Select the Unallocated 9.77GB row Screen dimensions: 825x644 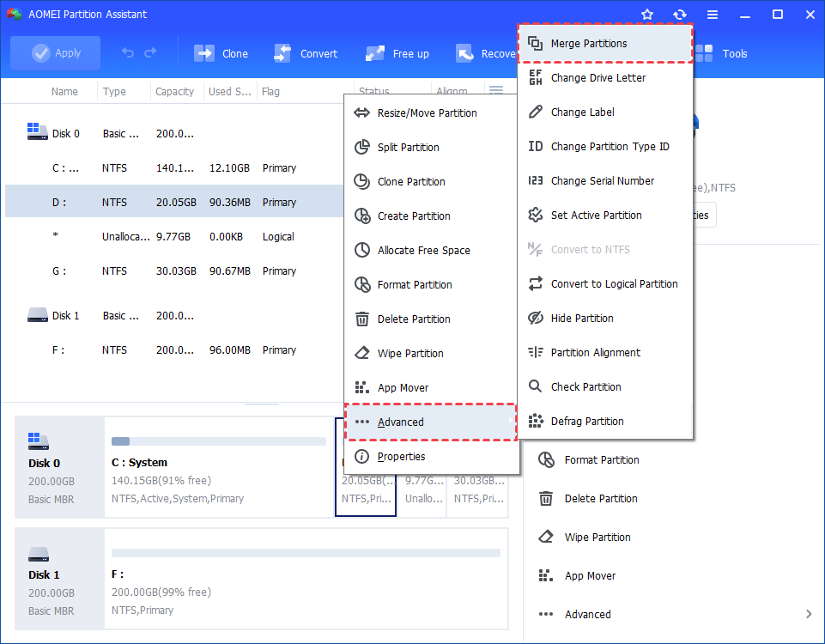point(174,237)
